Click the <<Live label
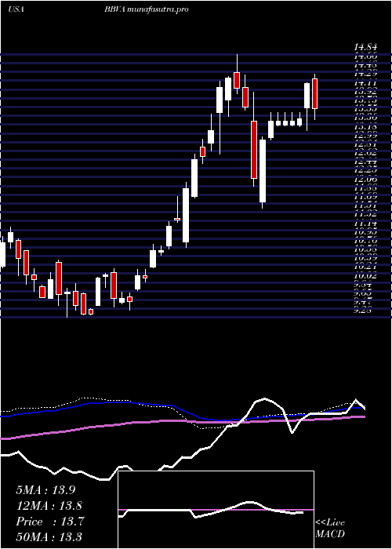392x549 pixels. pos(330,523)
